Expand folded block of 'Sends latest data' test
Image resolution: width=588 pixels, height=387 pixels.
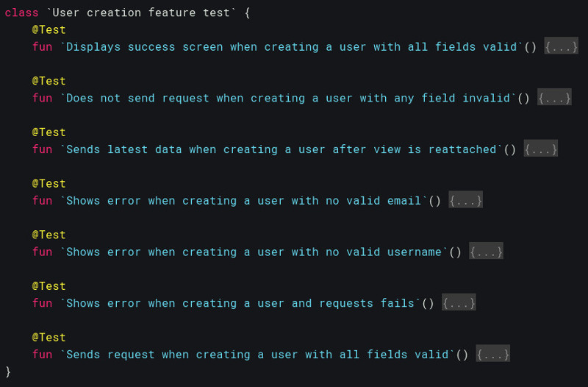(540, 149)
